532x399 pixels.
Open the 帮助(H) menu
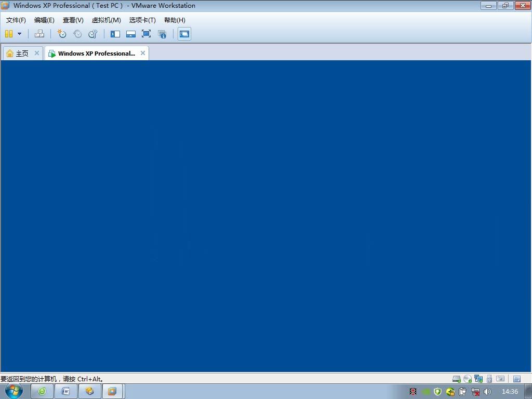[x=175, y=20]
